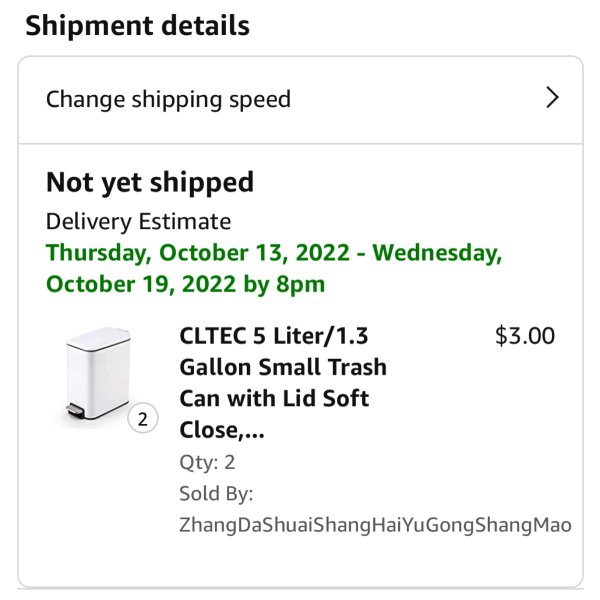Click the chevron arrow beside Change shipping speed
This screenshot has width=600, height=600.
click(x=552, y=98)
